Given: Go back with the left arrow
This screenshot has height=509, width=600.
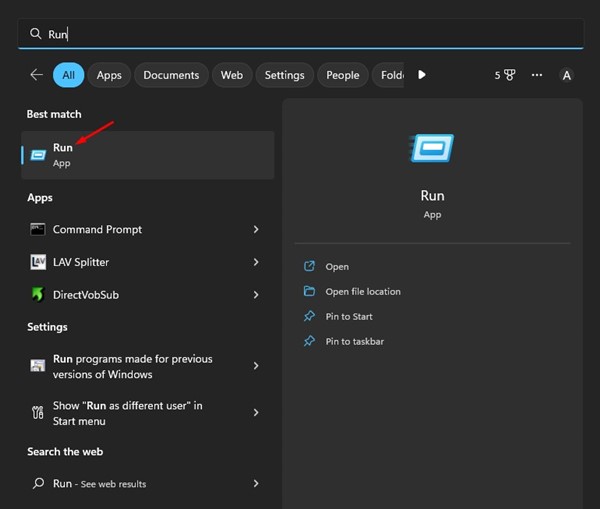Looking at the screenshot, I should pos(36,75).
